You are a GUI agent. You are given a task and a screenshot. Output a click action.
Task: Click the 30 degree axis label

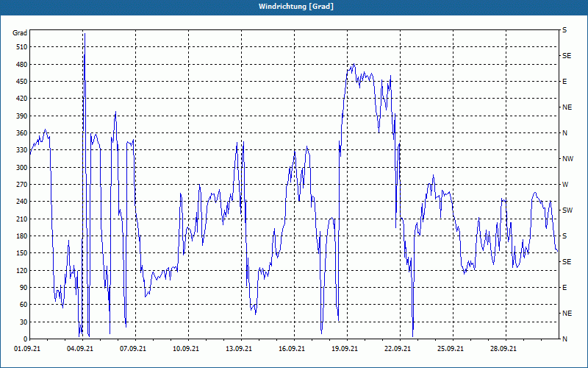point(24,322)
